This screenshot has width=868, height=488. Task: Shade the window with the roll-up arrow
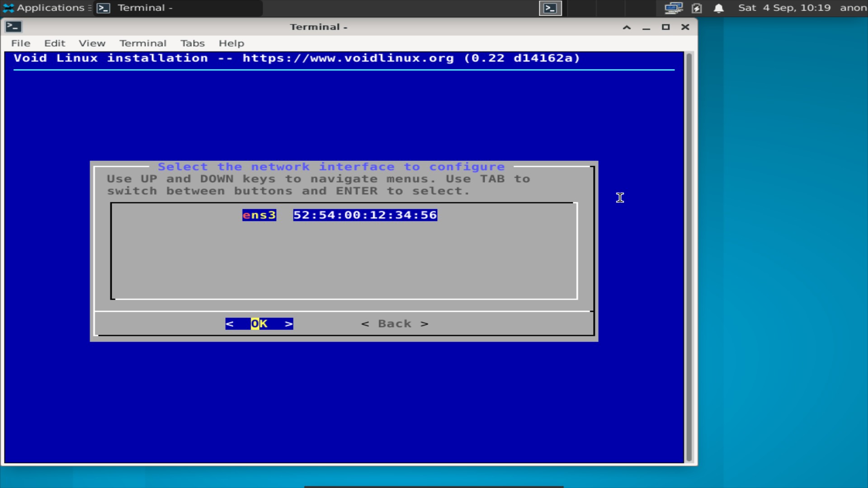[626, 27]
